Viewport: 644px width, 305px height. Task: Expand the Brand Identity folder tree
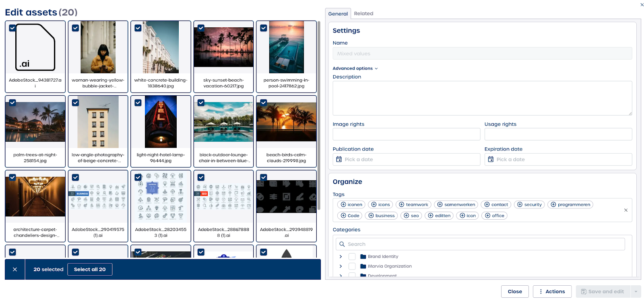(341, 256)
